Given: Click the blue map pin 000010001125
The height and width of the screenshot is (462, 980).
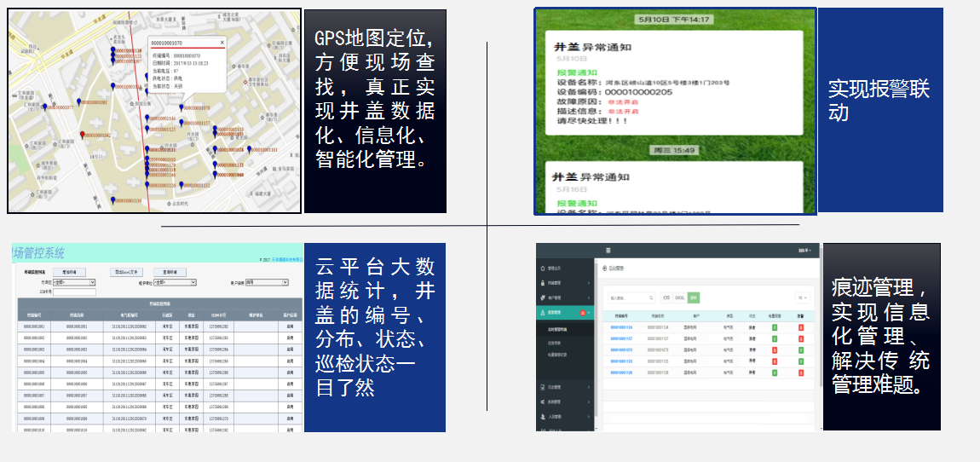Looking at the screenshot, I should (x=147, y=129).
